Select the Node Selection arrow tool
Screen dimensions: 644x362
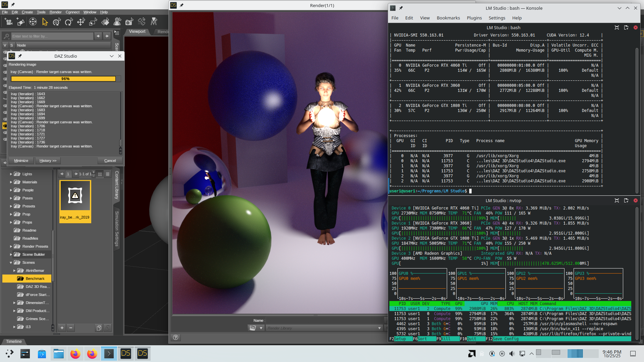45,22
